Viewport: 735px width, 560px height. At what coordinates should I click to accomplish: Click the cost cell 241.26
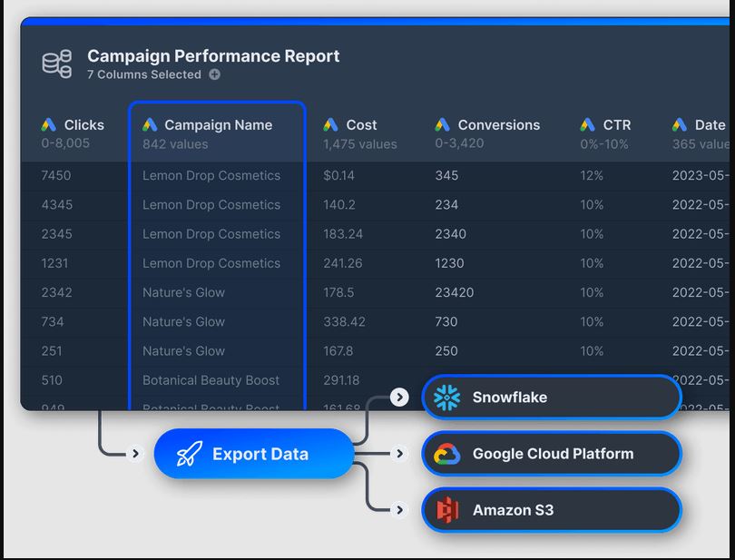[343, 263]
